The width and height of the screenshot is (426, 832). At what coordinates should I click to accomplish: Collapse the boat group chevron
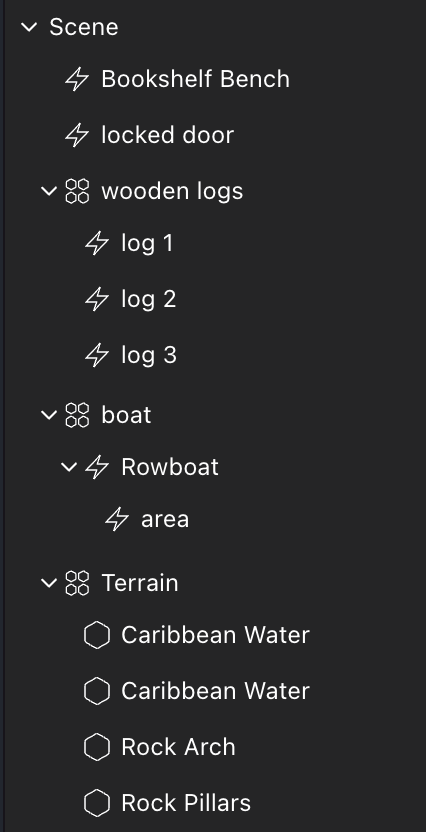[x=49, y=415]
